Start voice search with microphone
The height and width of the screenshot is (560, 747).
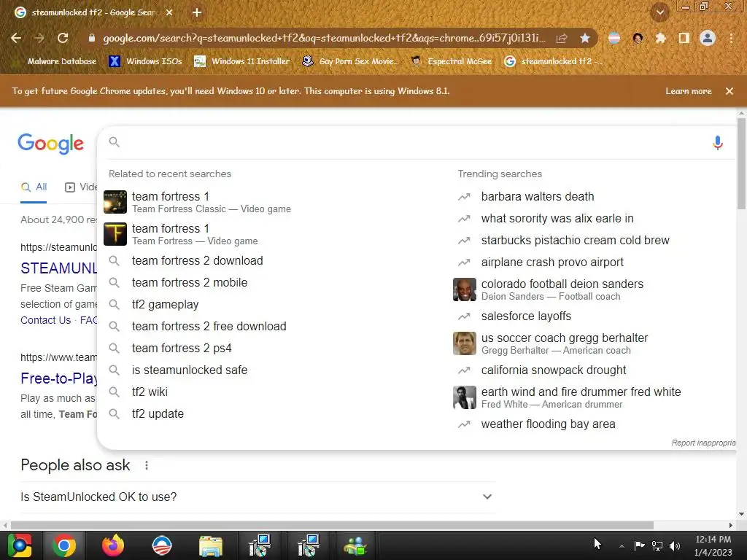pyautogui.click(x=718, y=142)
